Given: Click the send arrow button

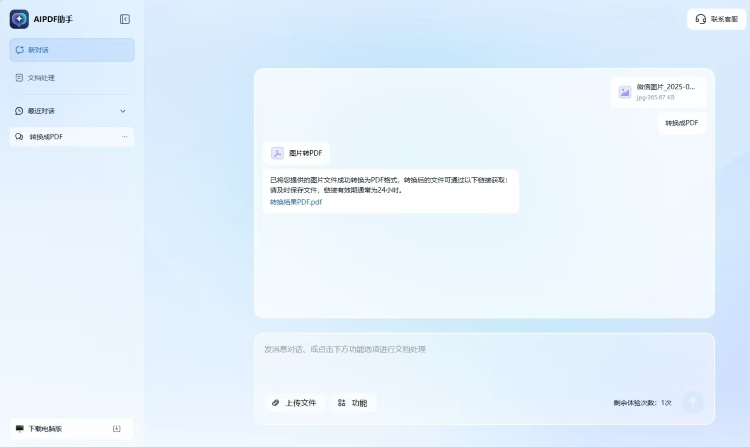Looking at the screenshot, I should tap(693, 403).
